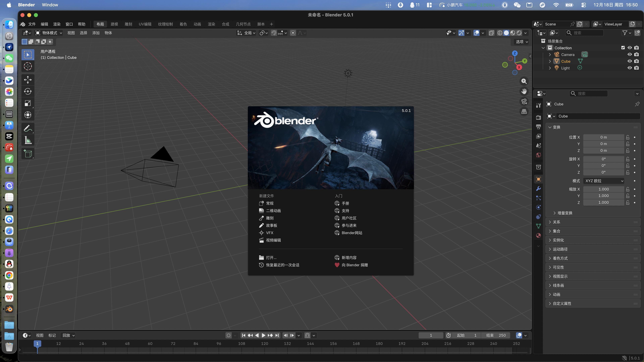The width and height of the screenshot is (644, 362).
Task: Expand the Relations 关系 panel
Action: tap(556, 222)
